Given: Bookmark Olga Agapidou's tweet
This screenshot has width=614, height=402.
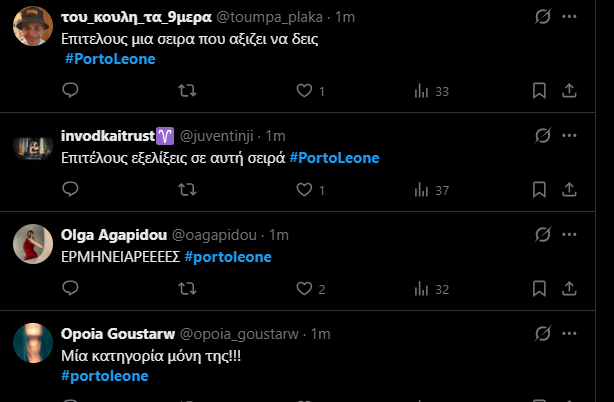Looking at the screenshot, I should (x=539, y=289).
